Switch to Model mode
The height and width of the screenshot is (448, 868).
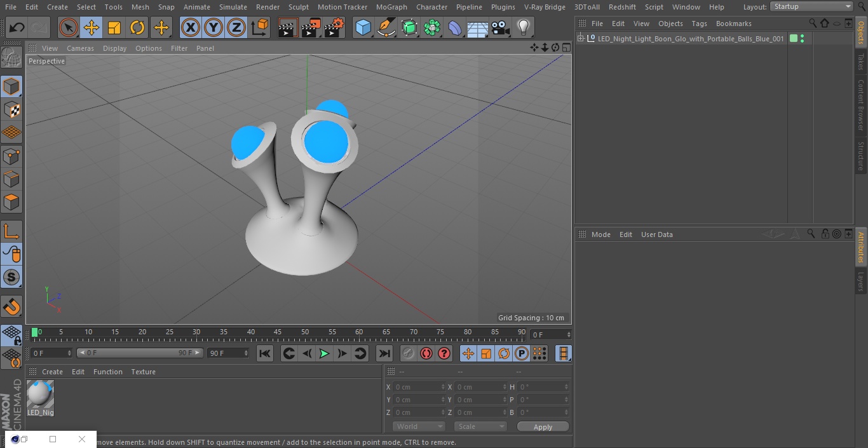(x=11, y=86)
